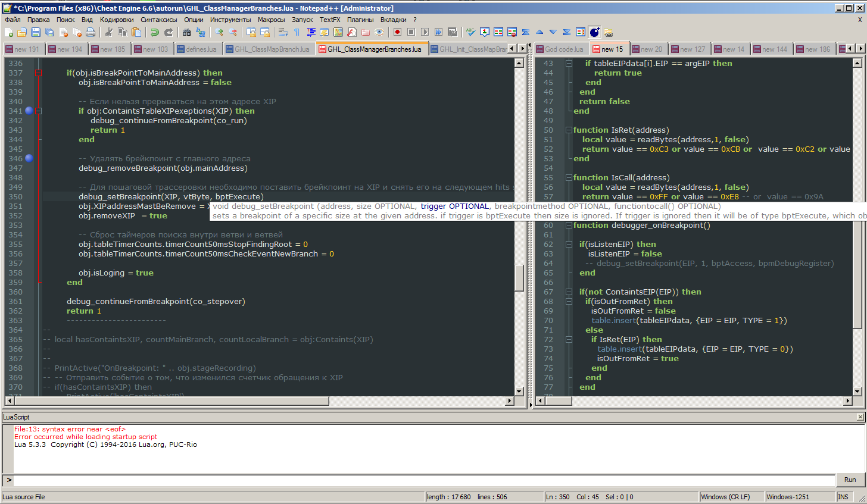Click the Run button in LuaScript console
This screenshot has width=867, height=504.
point(850,480)
